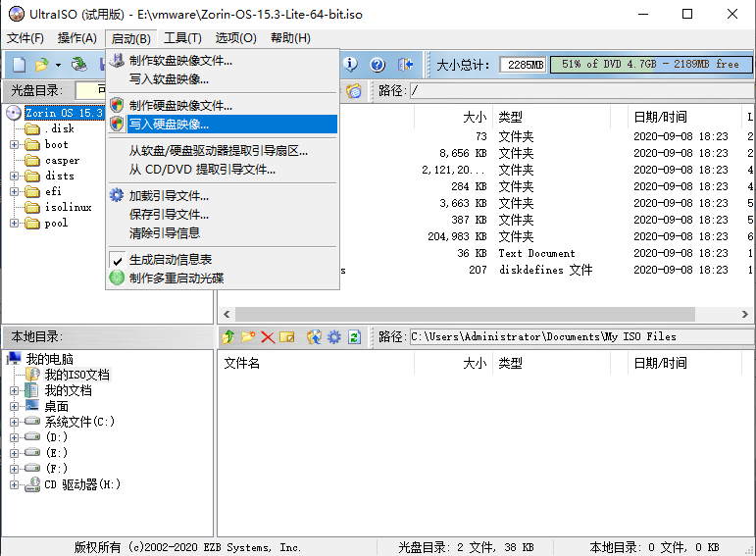
Task: Select 保存引导文件... menu entry
Action: 222,214
